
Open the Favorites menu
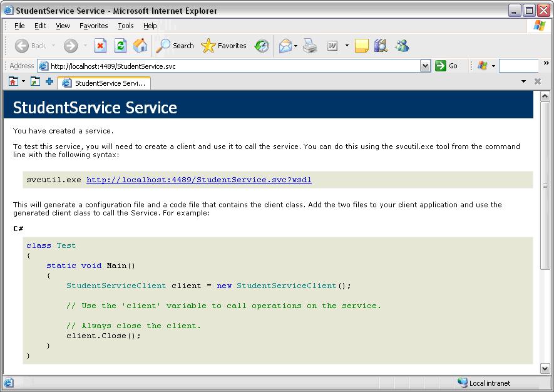point(93,26)
